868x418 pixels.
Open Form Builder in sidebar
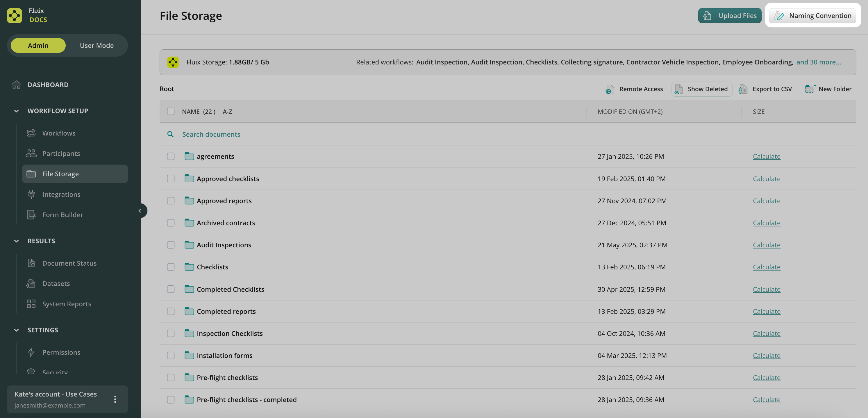click(x=63, y=215)
